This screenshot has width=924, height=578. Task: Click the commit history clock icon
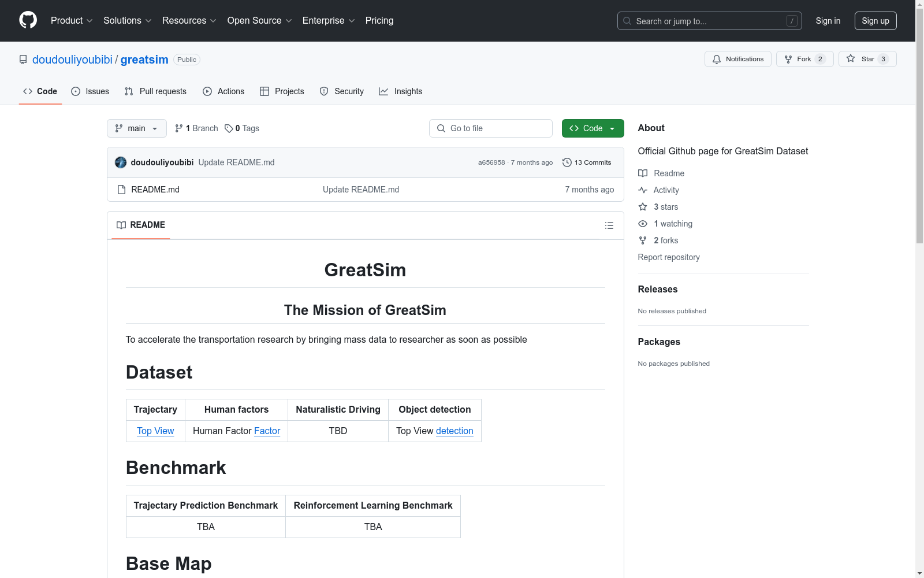click(x=567, y=162)
